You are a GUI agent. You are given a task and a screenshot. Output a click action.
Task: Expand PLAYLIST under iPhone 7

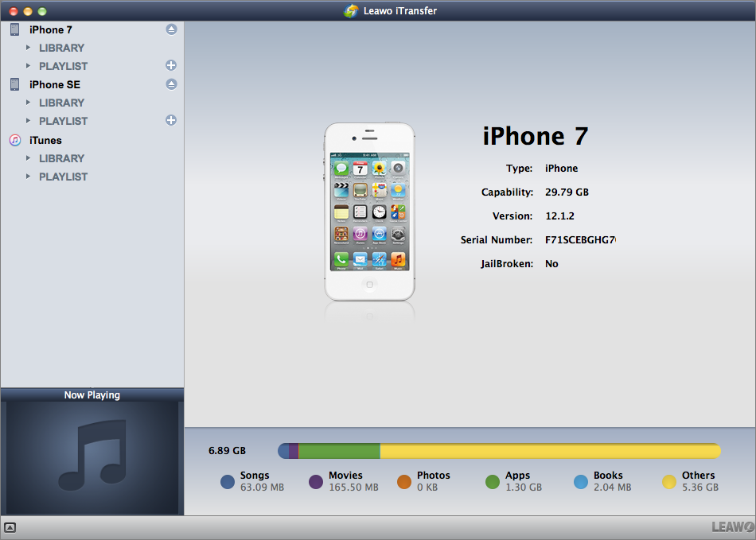click(28, 66)
